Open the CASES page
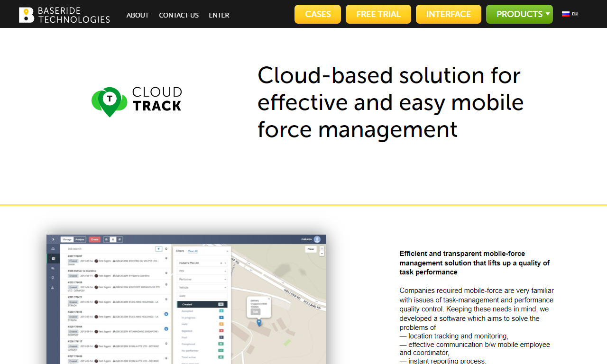This screenshot has width=607, height=364. click(318, 14)
